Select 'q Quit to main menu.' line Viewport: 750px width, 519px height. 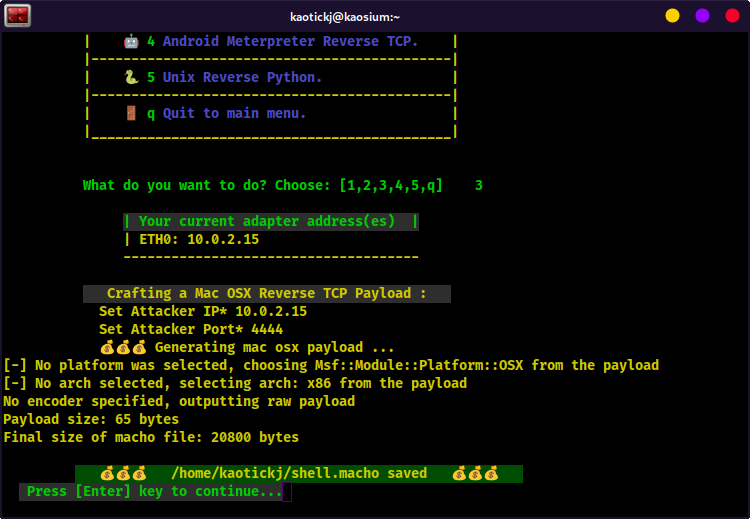226,113
